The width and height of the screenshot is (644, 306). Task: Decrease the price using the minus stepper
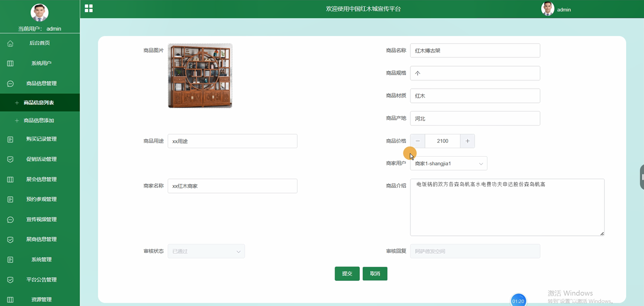coord(417,141)
